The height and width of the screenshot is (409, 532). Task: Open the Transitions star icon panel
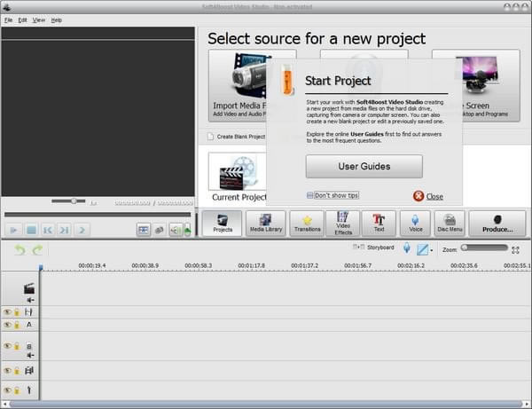[307, 224]
